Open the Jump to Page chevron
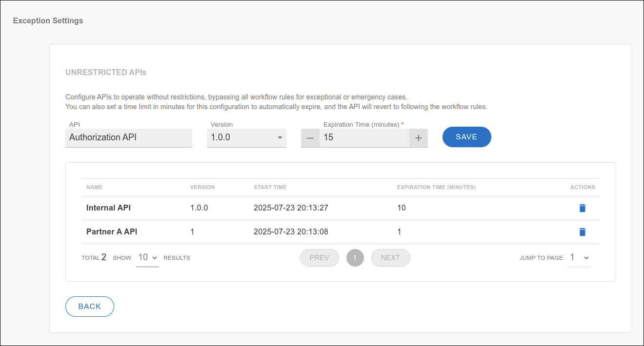Screen dimensions: 644x346 586,257
